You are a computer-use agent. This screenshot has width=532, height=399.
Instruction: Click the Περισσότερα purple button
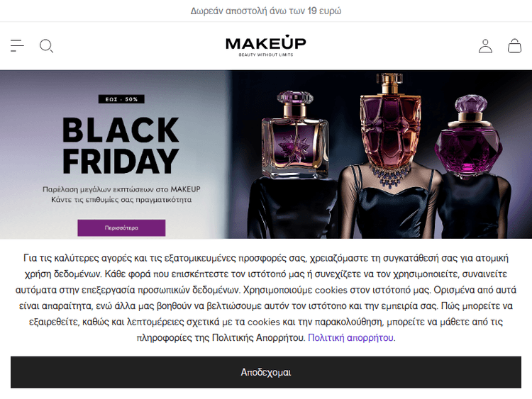tap(121, 227)
